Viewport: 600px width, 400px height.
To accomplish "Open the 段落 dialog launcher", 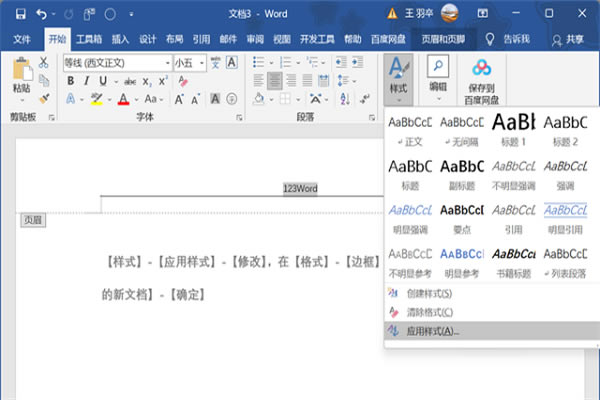I will point(372,118).
